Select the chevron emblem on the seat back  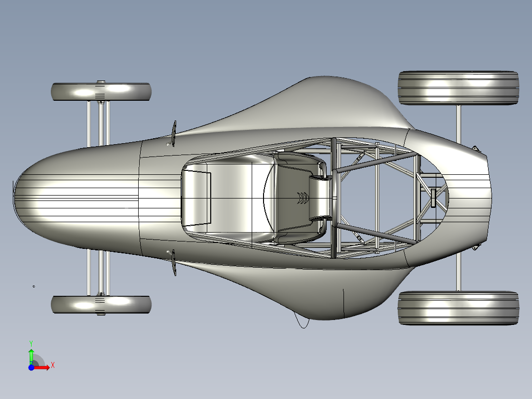click(x=303, y=198)
